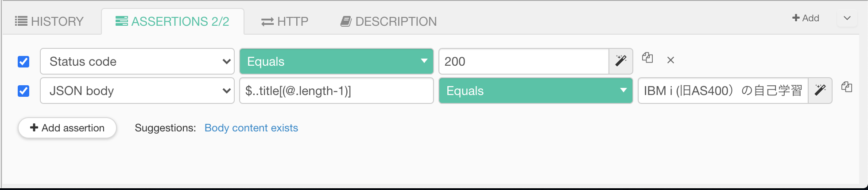The image size is (868, 190).
Task: Click the plus icon in Add assertion
Action: [34, 128]
